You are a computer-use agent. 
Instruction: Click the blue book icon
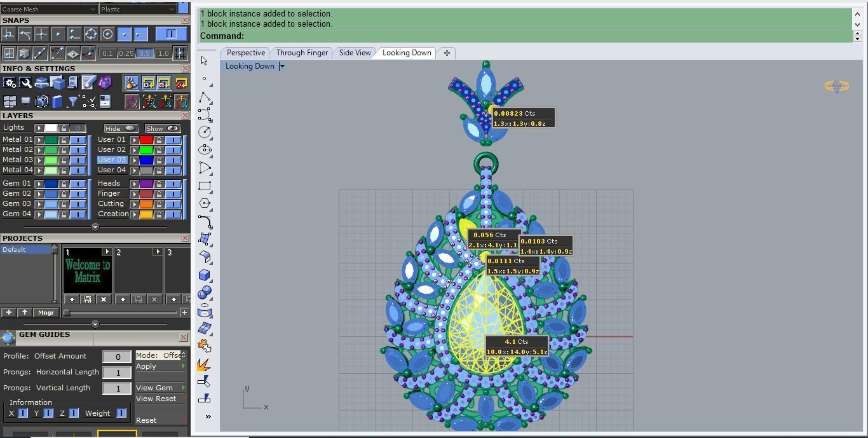tap(57, 102)
